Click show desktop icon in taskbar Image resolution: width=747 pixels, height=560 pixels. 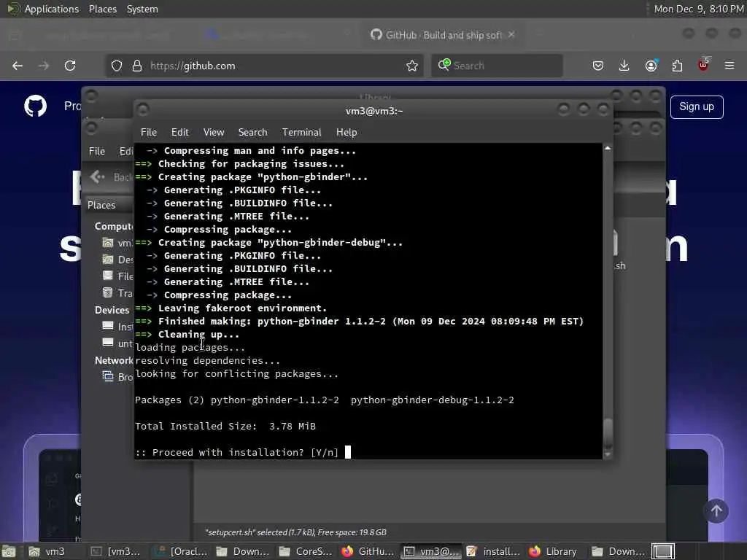point(9,551)
